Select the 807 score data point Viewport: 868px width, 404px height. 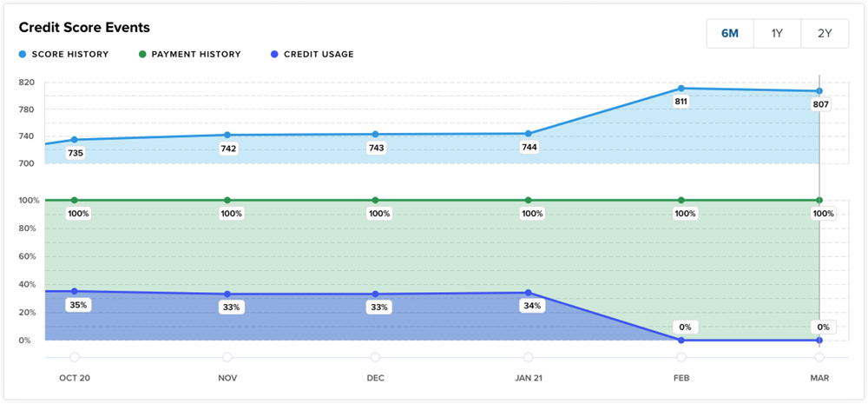pos(819,91)
